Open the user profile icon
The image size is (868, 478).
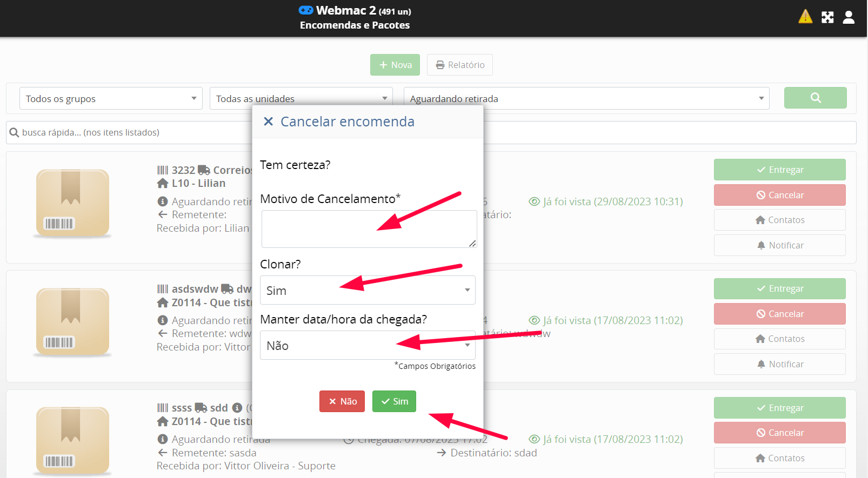849,17
